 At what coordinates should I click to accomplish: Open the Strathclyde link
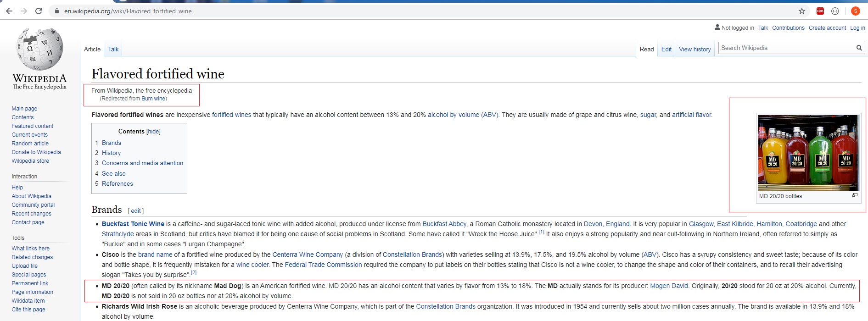118,234
